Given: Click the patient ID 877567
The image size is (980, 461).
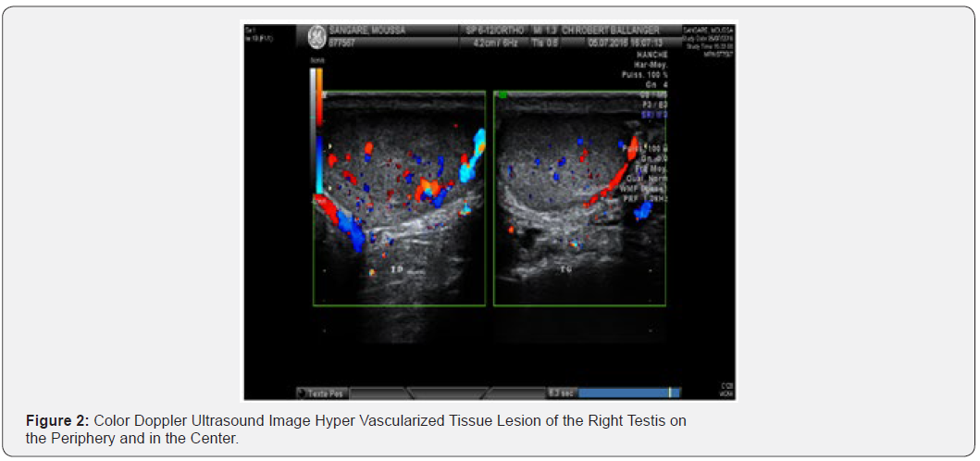Looking at the screenshot, I should (x=343, y=42).
